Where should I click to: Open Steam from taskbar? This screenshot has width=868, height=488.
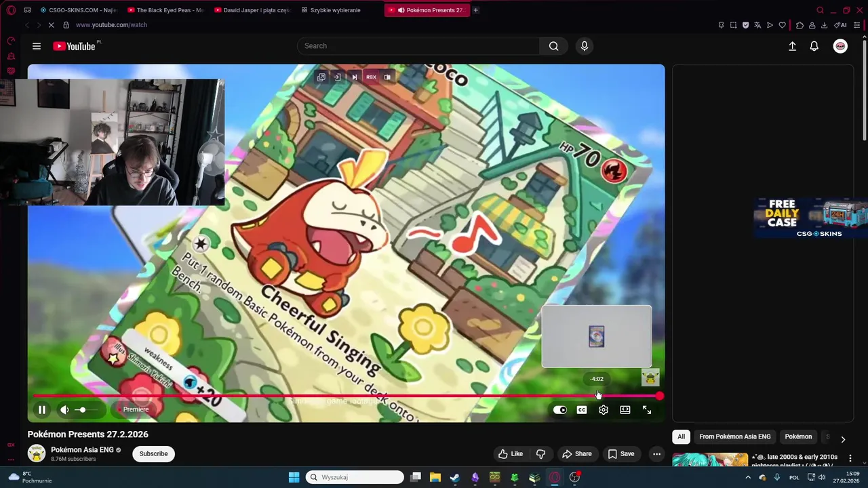455,477
